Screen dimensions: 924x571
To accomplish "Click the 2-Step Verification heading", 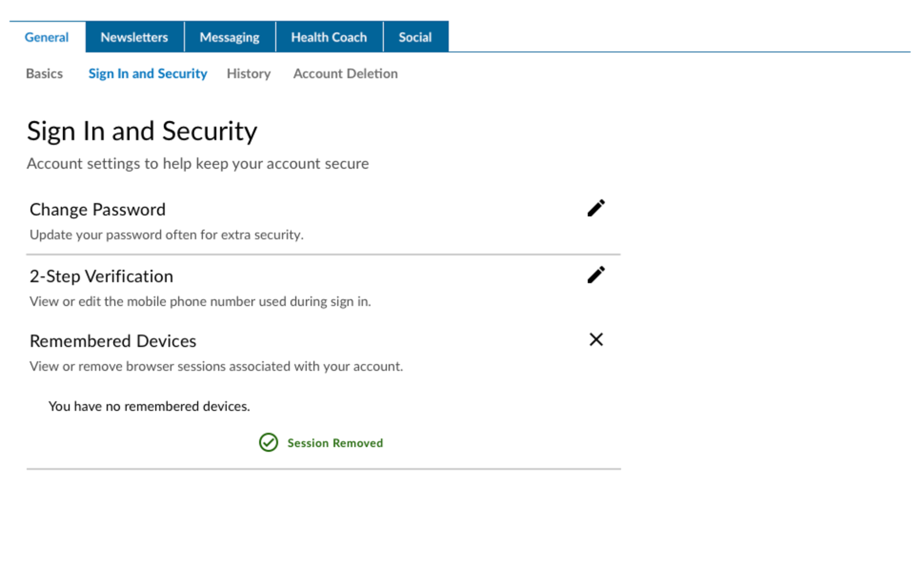I will coord(102,276).
